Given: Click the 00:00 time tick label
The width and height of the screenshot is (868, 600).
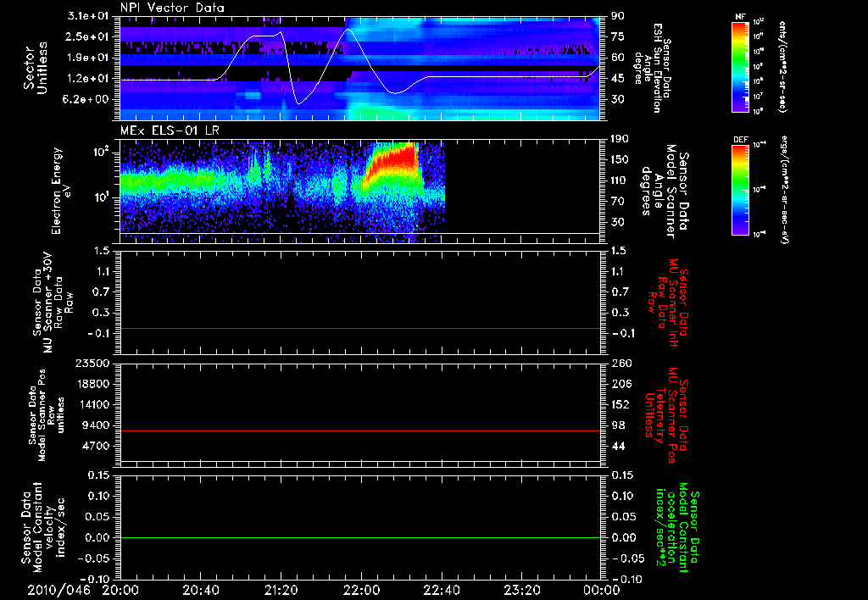Looking at the screenshot, I should coord(602,590).
